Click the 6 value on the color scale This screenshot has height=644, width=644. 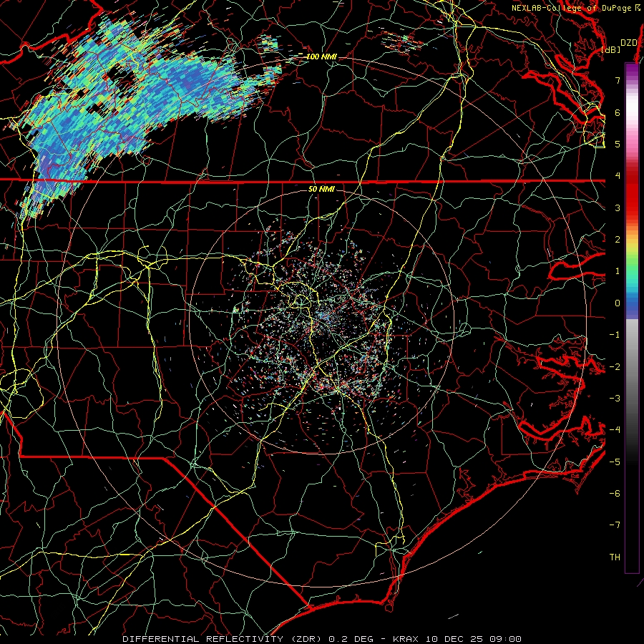coord(618,112)
